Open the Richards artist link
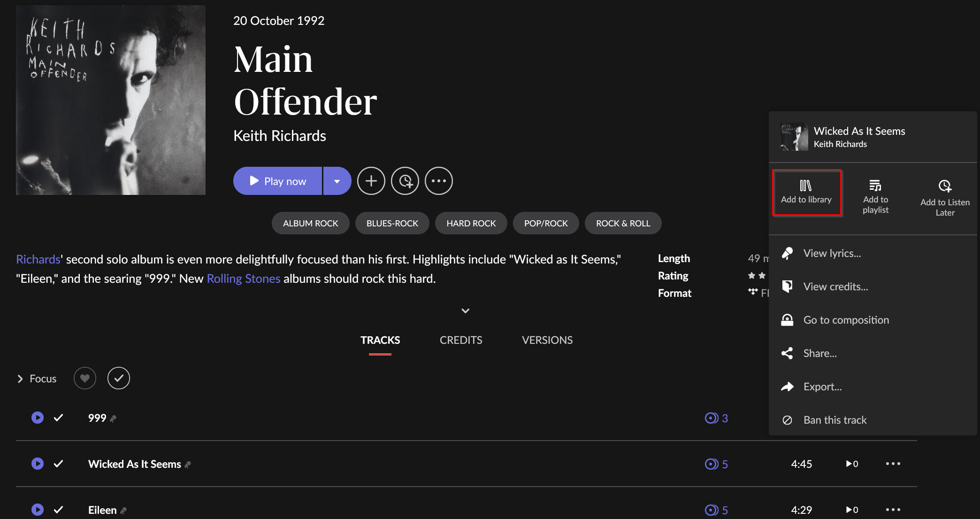This screenshot has height=519, width=980. point(38,259)
